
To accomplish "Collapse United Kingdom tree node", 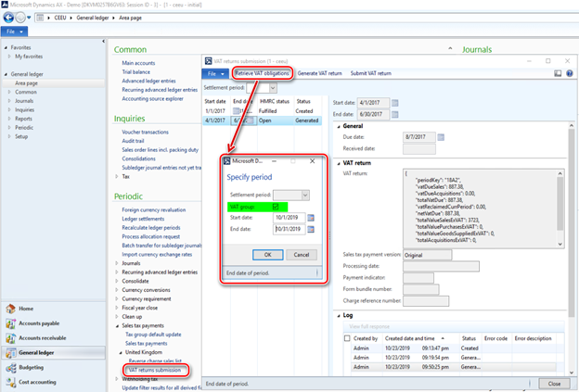I will point(121,353).
